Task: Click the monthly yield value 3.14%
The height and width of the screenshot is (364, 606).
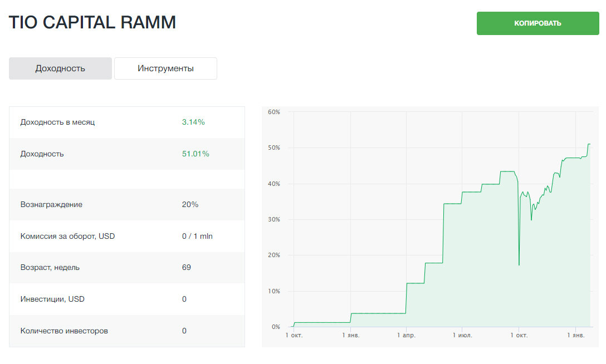Action: click(x=193, y=122)
